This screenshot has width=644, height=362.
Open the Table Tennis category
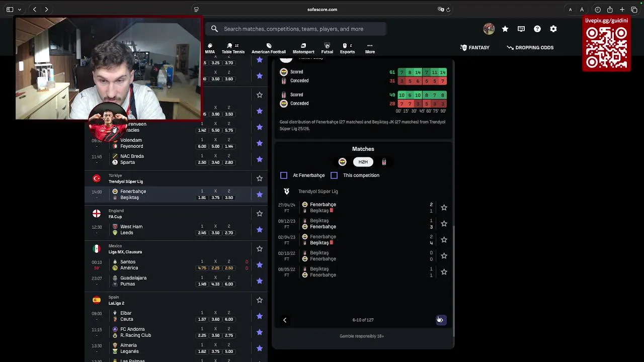(x=233, y=48)
